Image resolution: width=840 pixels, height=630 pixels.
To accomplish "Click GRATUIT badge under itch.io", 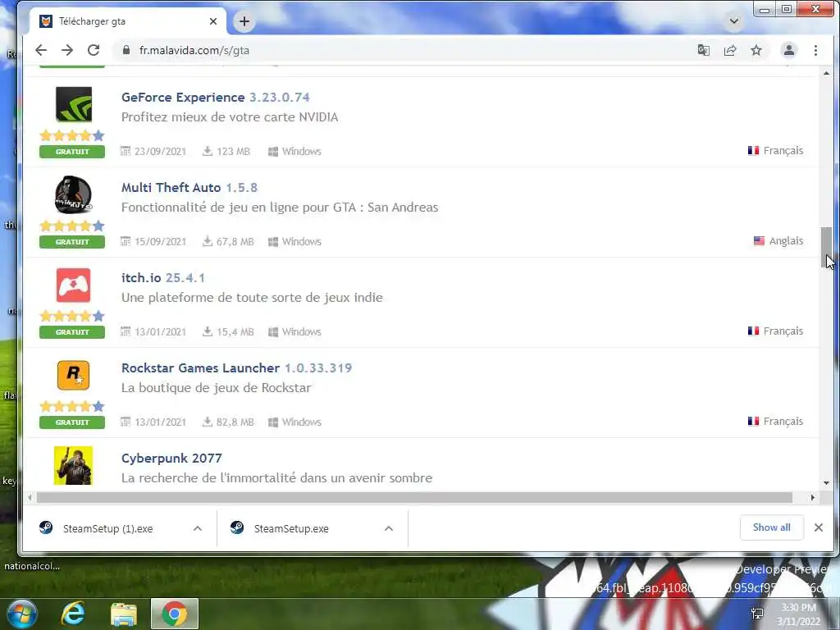I will pos(72,332).
